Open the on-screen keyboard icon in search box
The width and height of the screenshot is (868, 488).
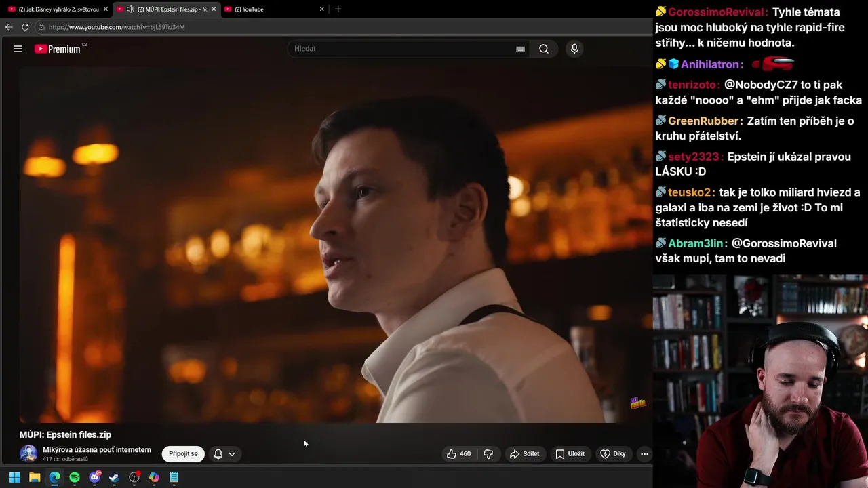[x=520, y=49]
